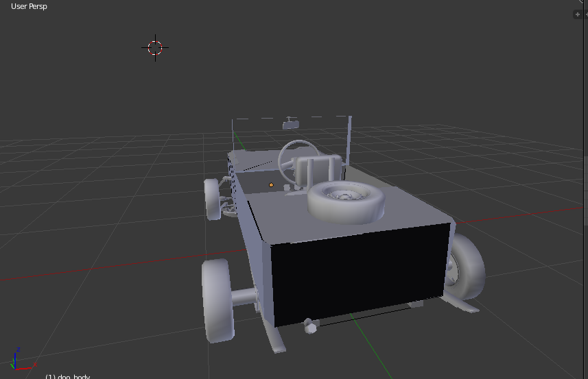Screen dimensions: 588x379
Task: Expand the properties region with the plus icon
Action: coord(578,14)
